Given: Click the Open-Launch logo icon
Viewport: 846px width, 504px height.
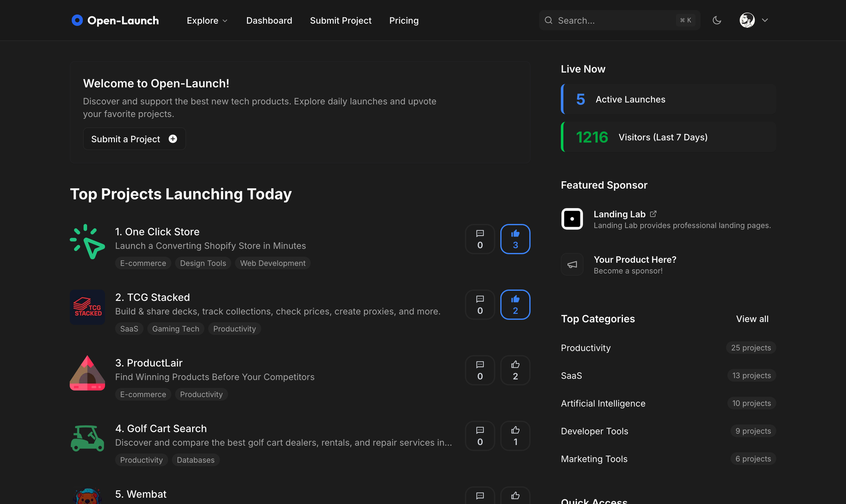Looking at the screenshot, I should click(x=77, y=21).
